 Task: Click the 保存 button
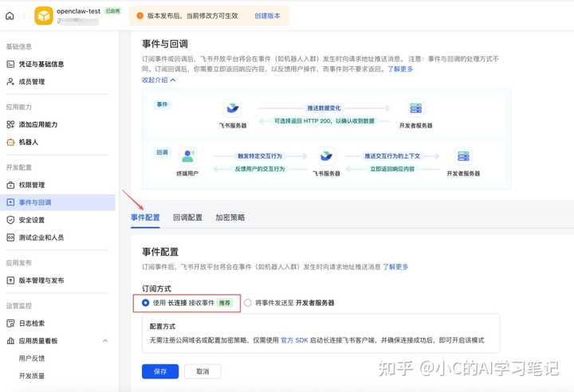click(x=159, y=371)
